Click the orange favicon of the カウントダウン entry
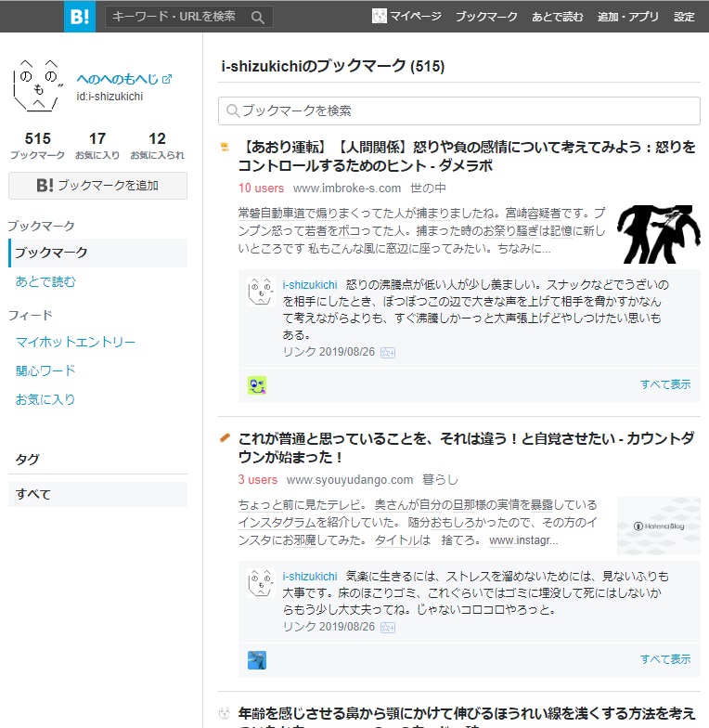Image resolution: width=709 pixels, height=728 pixels. (225, 438)
